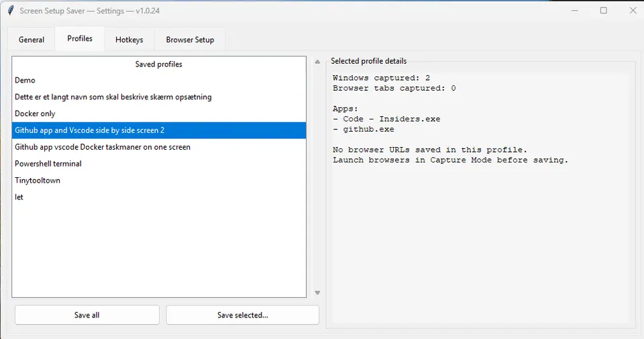The width and height of the screenshot is (644, 339).
Task: Click the '- github.exe' entry
Action: pyautogui.click(x=364, y=129)
